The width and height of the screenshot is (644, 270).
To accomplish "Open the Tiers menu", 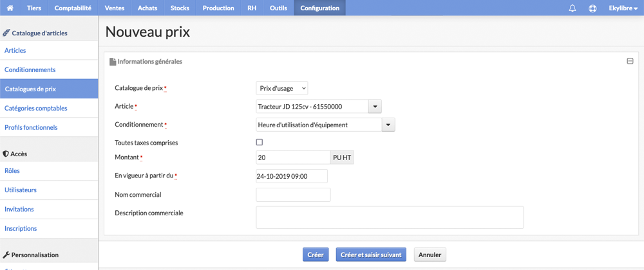I will point(34,8).
